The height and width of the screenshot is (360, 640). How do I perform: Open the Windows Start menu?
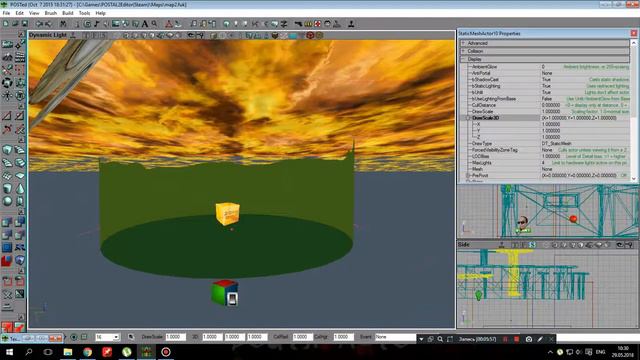pyautogui.click(x=9, y=352)
